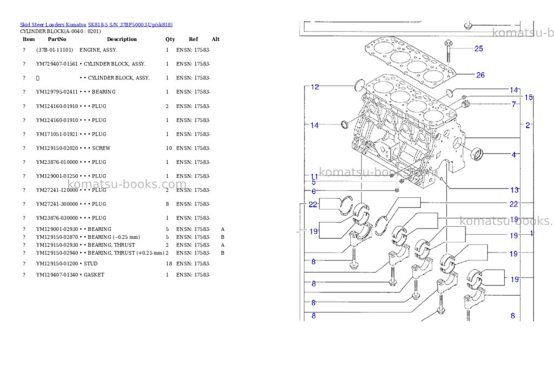Click quantity 18 in the STUD row

[x=169, y=263]
